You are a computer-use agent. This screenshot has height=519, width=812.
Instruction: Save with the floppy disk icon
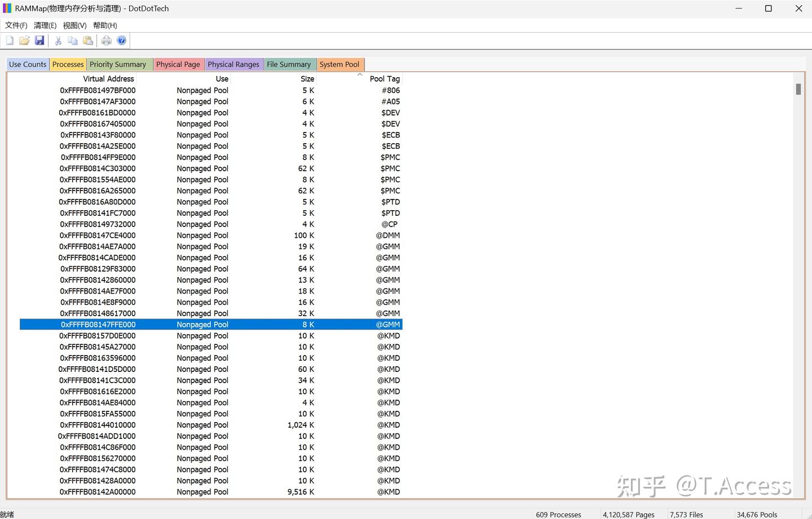[39, 41]
